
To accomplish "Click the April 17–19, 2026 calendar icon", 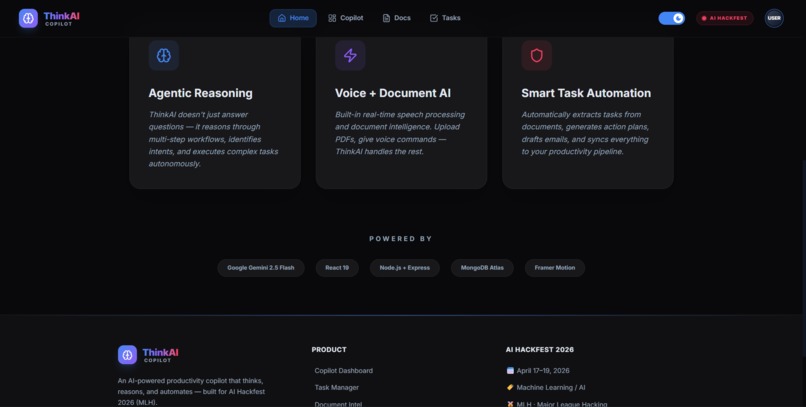I will coord(510,371).
